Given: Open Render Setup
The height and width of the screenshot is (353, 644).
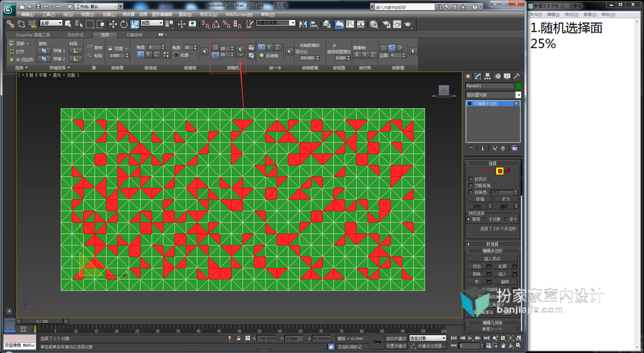Looking at the screenshot, I should click(386, 24).
